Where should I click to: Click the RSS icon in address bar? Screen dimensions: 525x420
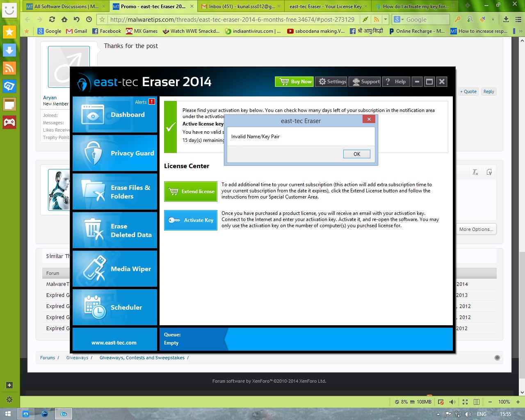coord(377,19)
